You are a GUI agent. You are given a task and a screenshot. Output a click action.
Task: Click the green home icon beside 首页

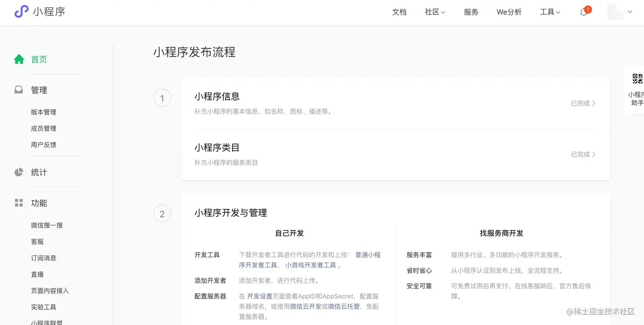pyautogui.click(x=19, y=59)
